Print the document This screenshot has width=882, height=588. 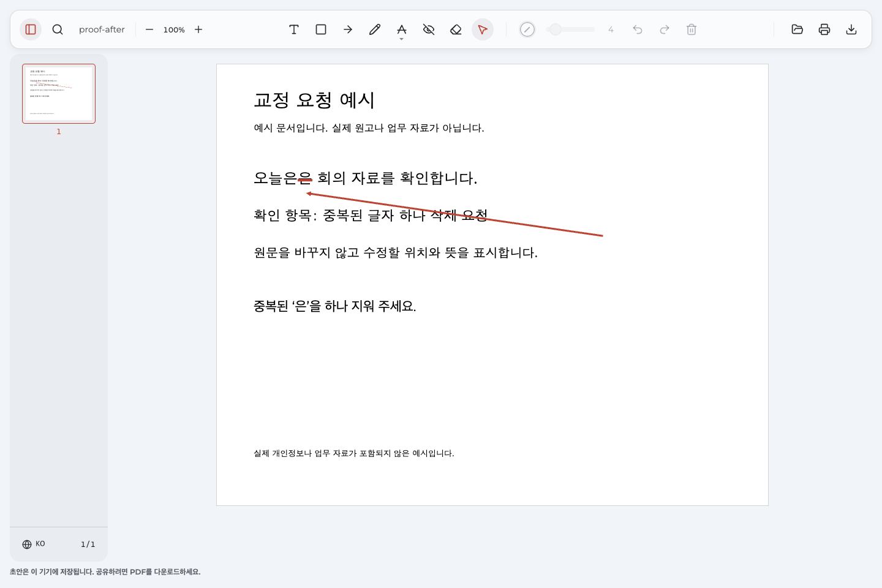[x=824, y=29]
